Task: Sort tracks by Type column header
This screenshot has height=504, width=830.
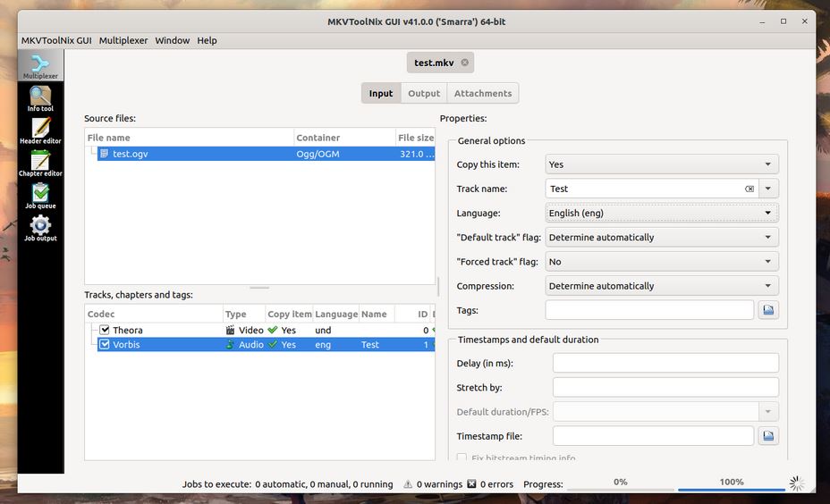Action: click(243, 315)
